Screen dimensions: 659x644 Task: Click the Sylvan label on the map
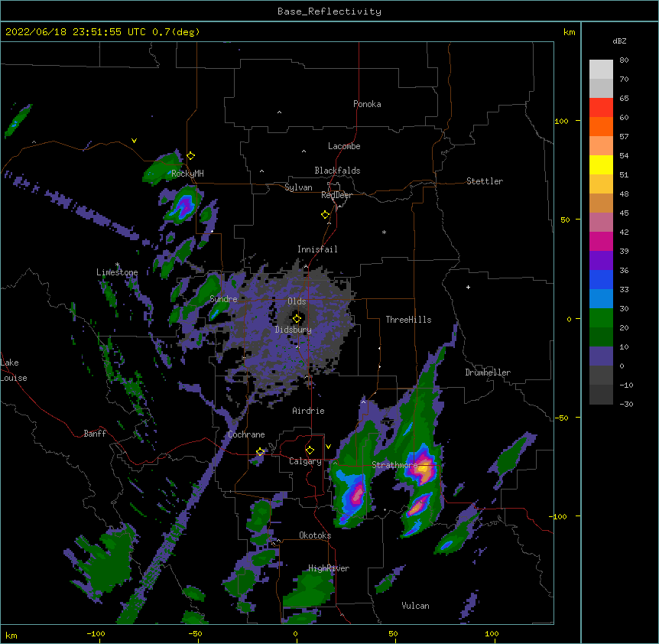298,187
